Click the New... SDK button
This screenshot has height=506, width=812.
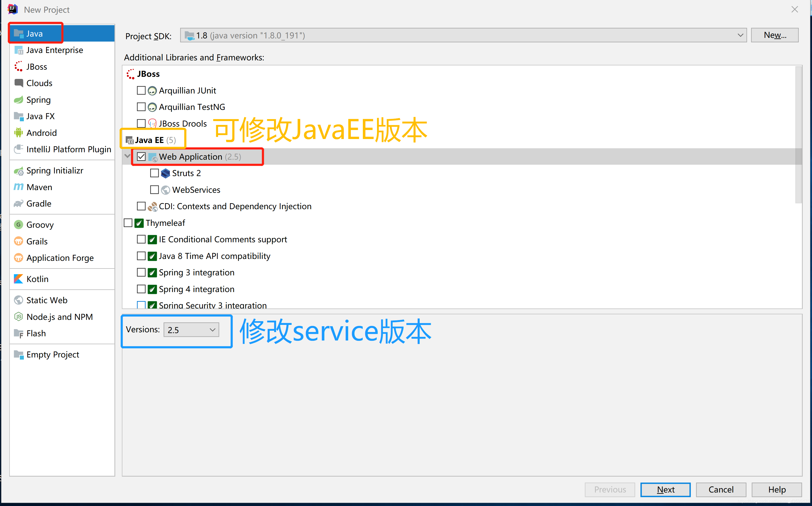pyautogui.click(x=774, y=35)
